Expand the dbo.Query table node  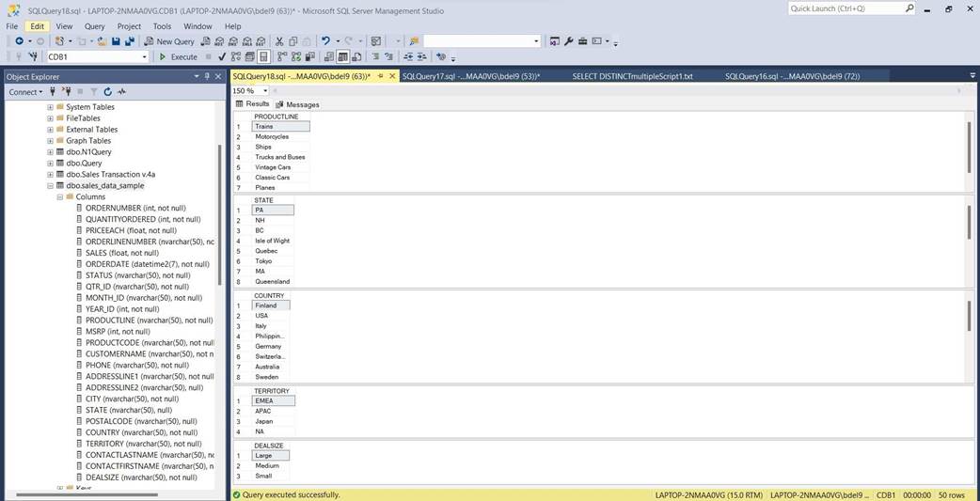click(50, 164)
